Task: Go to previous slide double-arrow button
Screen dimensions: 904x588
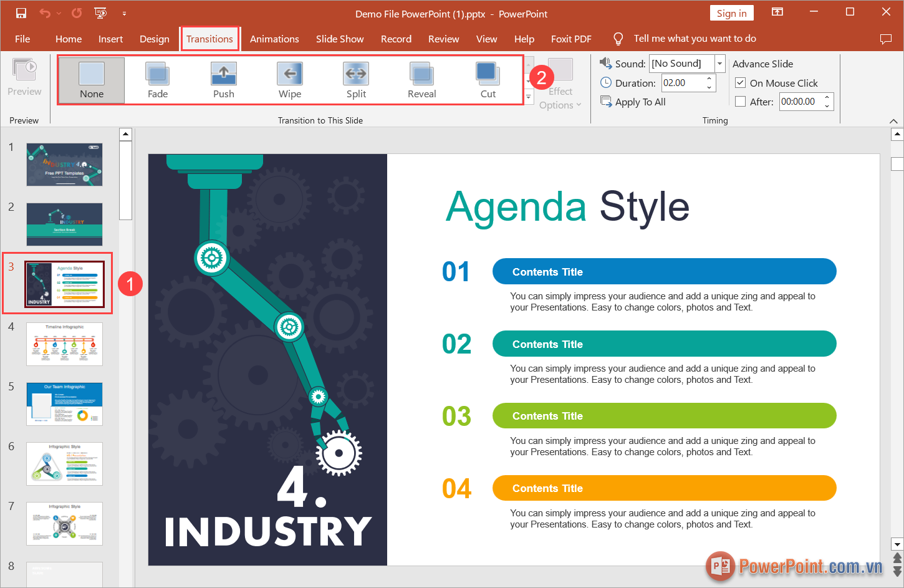Action: click(897, 558)
